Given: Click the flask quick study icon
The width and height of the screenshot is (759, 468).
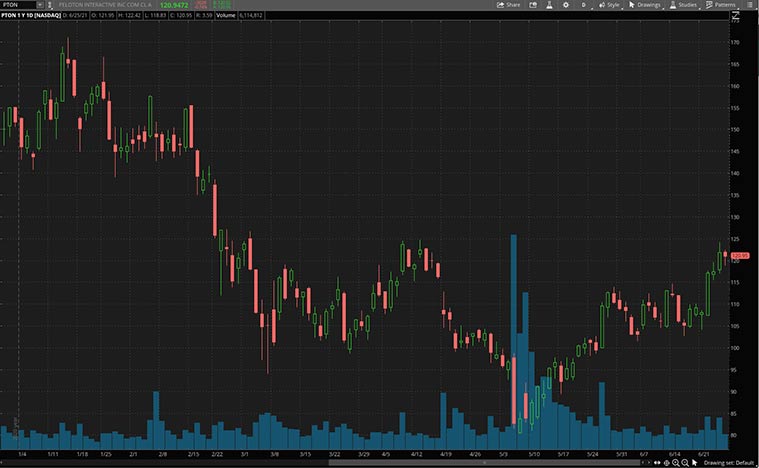Looking at the screenshot, I should click(x=549, y=5).
